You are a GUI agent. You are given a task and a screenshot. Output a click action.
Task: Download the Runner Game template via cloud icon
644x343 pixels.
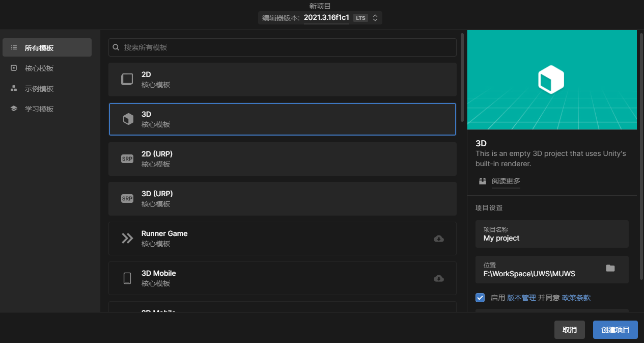point(438,239)
